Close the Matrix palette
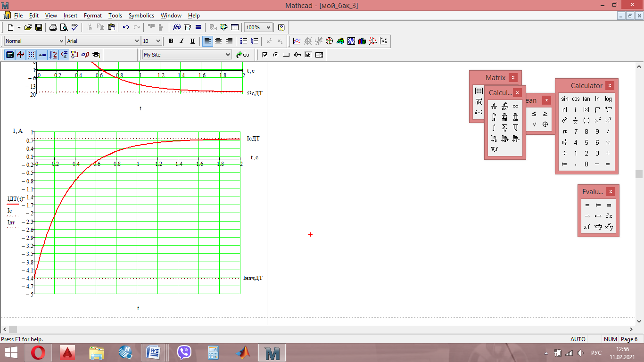 click(513, 78)
